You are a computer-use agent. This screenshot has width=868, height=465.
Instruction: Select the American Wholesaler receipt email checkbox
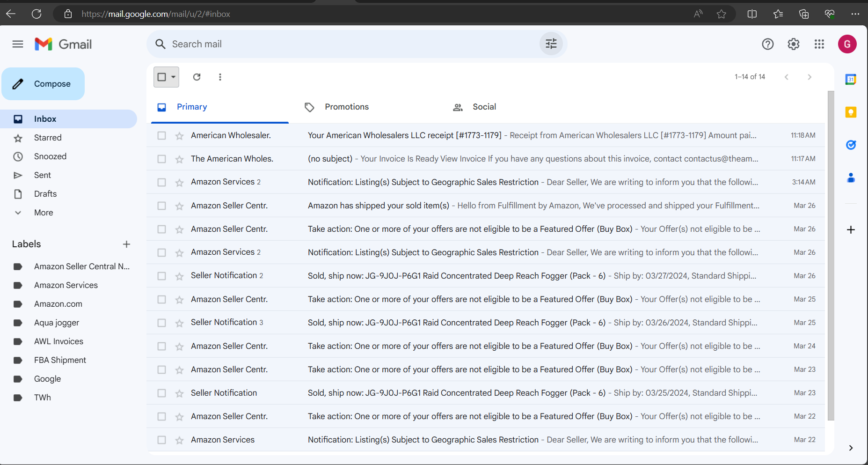162,135
